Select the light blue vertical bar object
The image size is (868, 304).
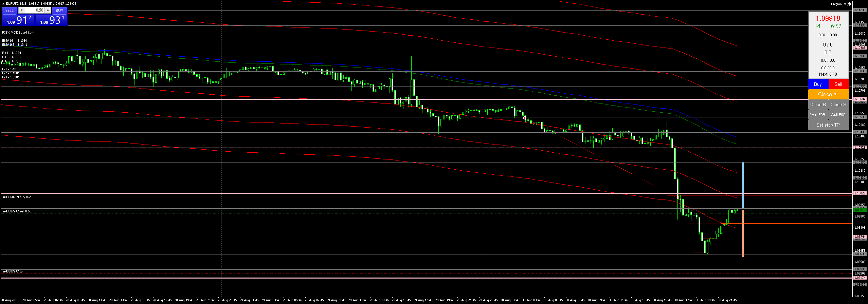point(743,186)
